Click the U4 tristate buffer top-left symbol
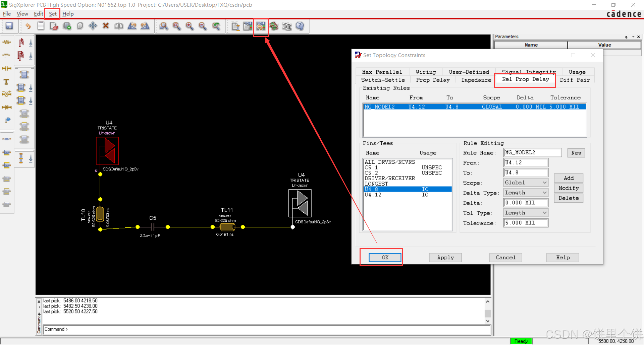Viewport: 644px width, 345px height. coord(107,151)
